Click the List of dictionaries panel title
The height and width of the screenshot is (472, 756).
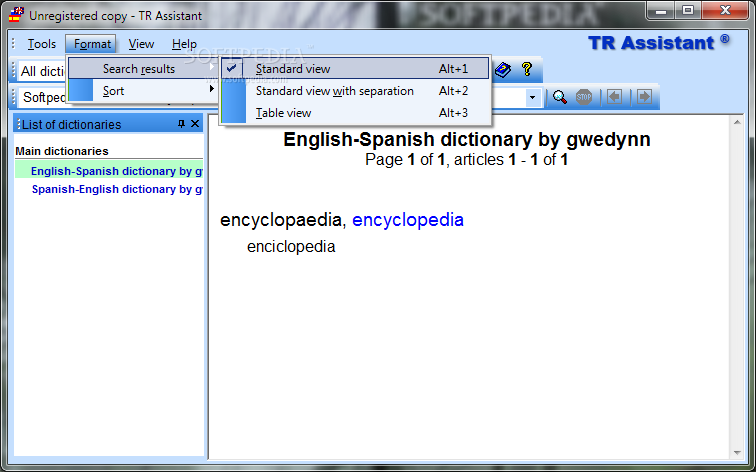click(71, 124)
